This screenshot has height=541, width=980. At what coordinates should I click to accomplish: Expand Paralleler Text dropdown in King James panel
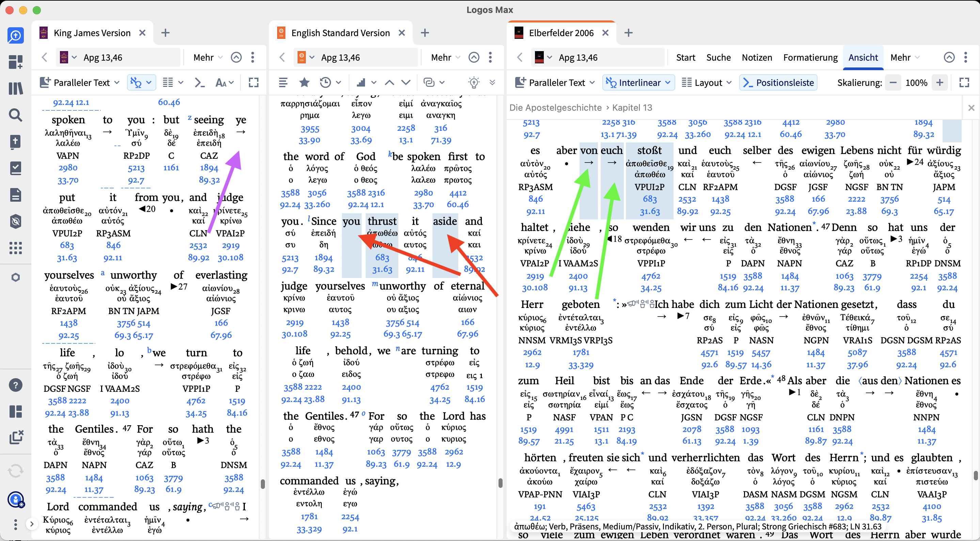(x=80, y=83)
